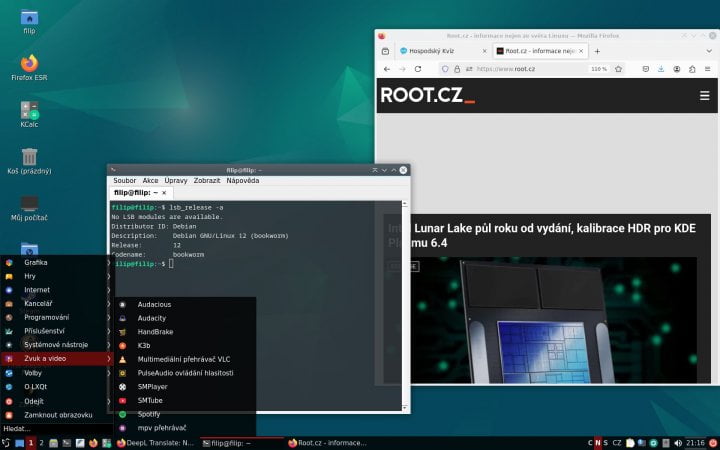
Task: Toggle the CZ keyboard layout indicator
Action: click(617, 443)
